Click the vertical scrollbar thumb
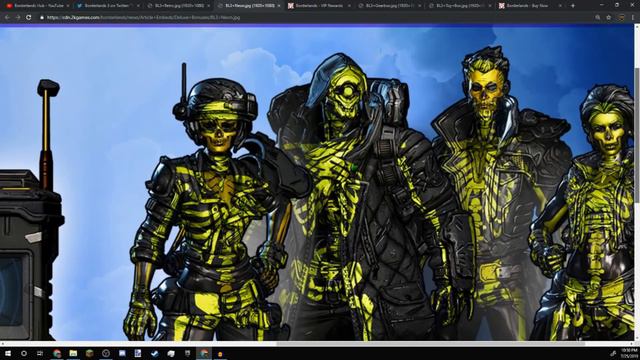Viewport: 640px width, 360px height. pyautogui.click(x=637, y=135)
